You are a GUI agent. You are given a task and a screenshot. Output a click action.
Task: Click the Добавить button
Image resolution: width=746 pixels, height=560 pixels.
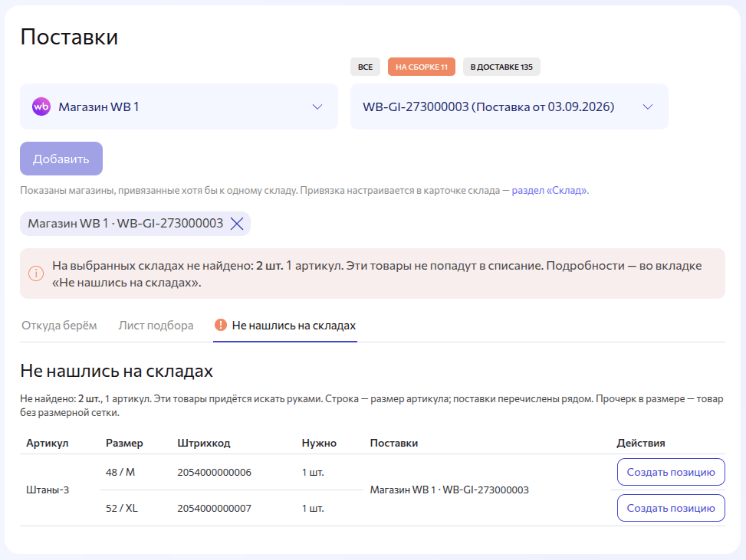click(61, 159)
